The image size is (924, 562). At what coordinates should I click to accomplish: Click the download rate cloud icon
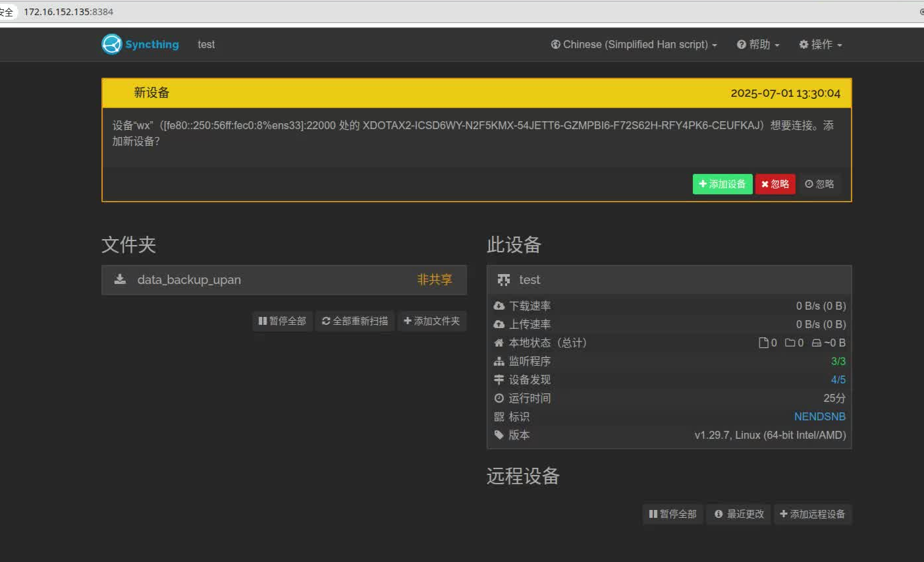499,306
